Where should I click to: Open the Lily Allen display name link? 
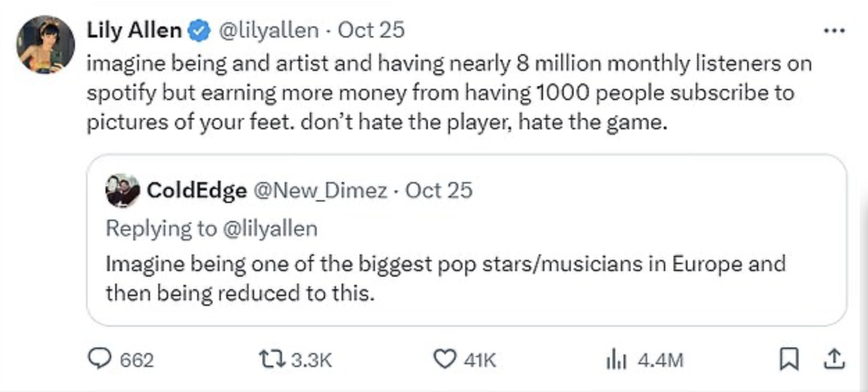pos(134,31)
